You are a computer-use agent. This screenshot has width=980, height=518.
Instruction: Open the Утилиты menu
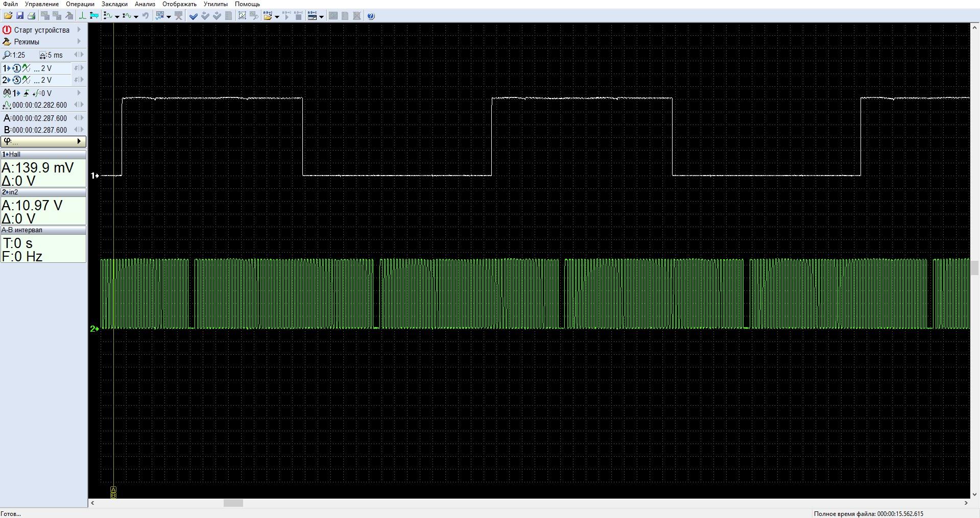click(x=216, y=4)
